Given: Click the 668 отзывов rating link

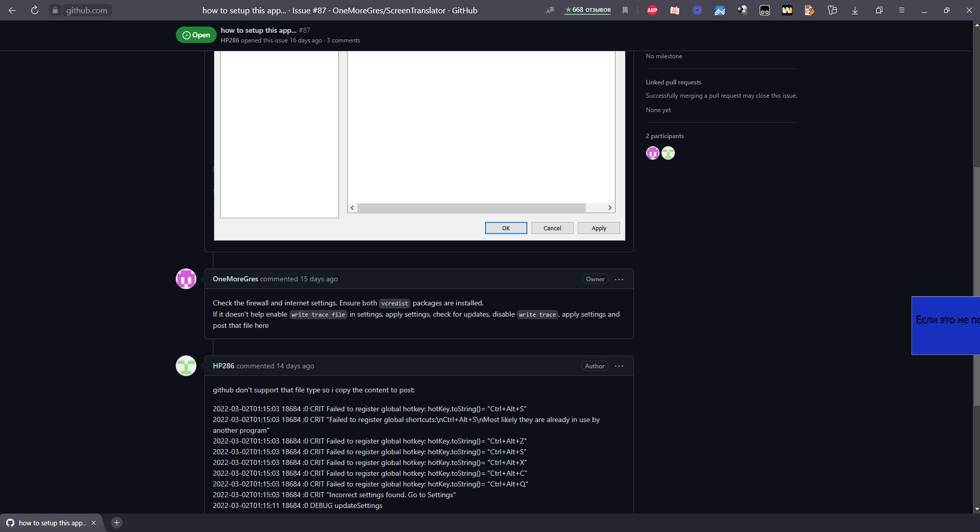Looking at the screenshot, I should 587,10.
